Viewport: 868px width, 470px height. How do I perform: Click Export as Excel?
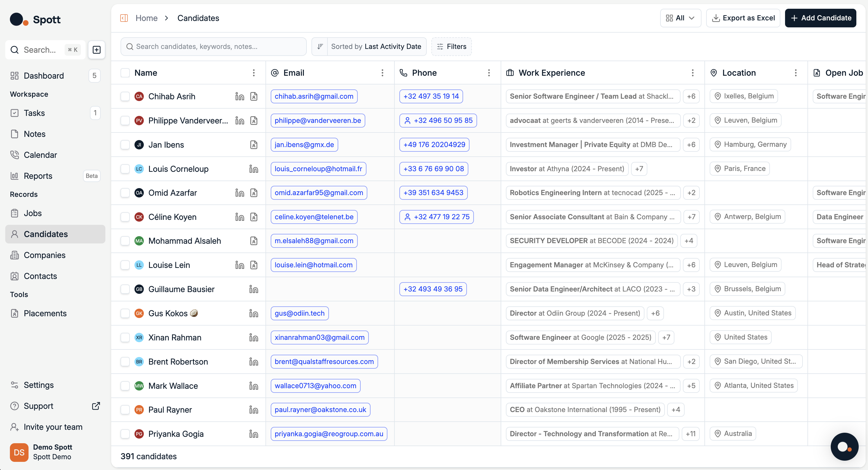[743, 18]
